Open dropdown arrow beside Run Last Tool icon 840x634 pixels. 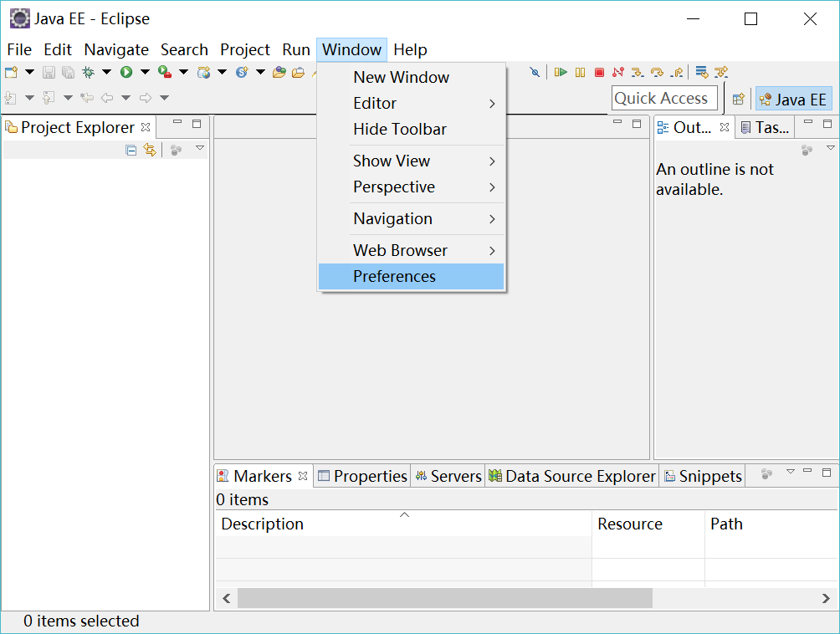pos(183,72)
